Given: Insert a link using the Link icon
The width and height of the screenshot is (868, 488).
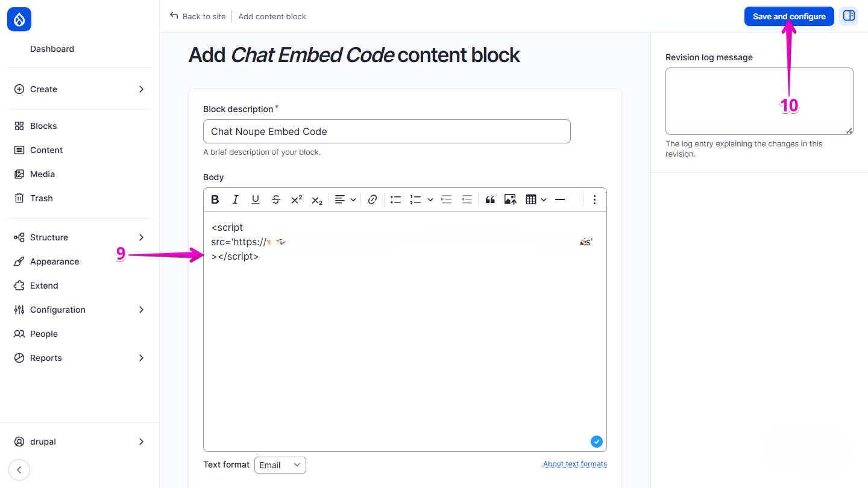Looking at the screenshot, I should [372, 199].
